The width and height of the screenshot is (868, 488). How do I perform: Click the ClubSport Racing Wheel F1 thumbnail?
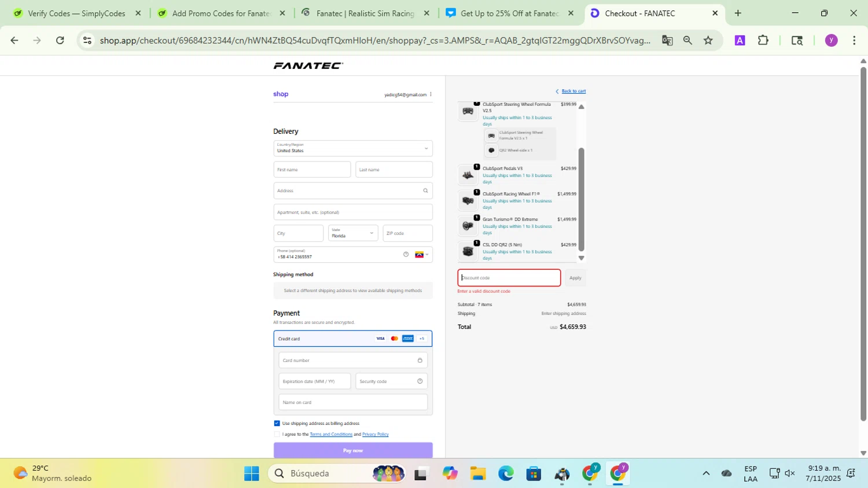pos(468,200)
